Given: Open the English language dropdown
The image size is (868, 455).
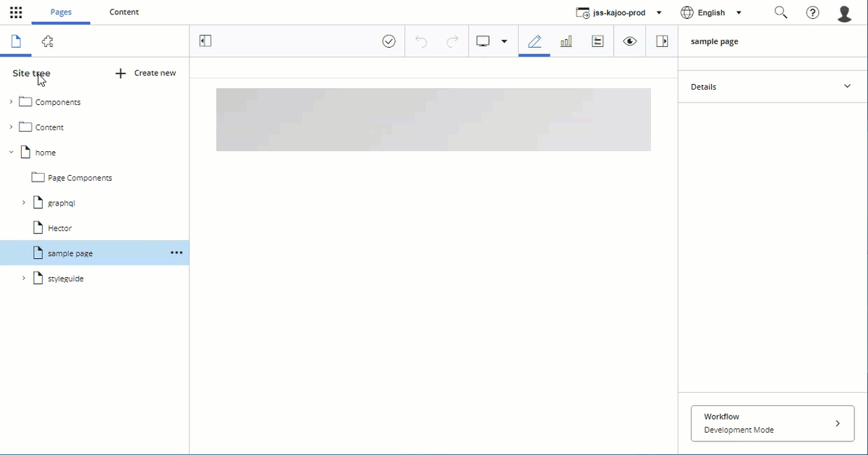Looking at the screenshot, I should 711,12.
